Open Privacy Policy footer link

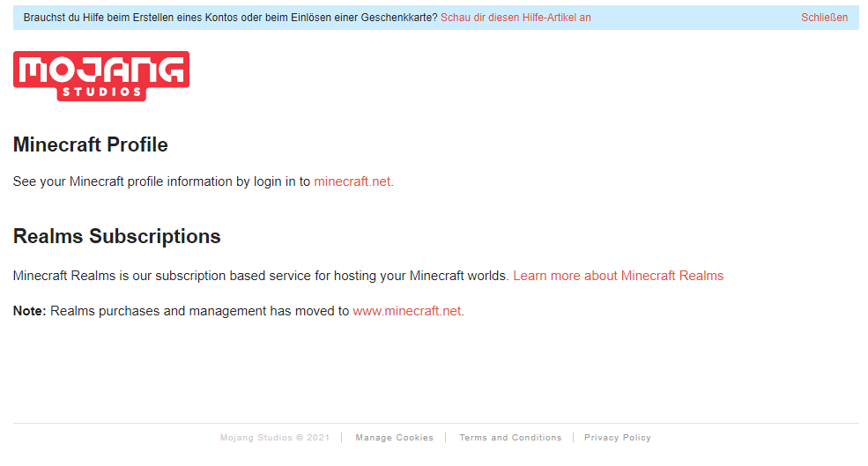617,438
